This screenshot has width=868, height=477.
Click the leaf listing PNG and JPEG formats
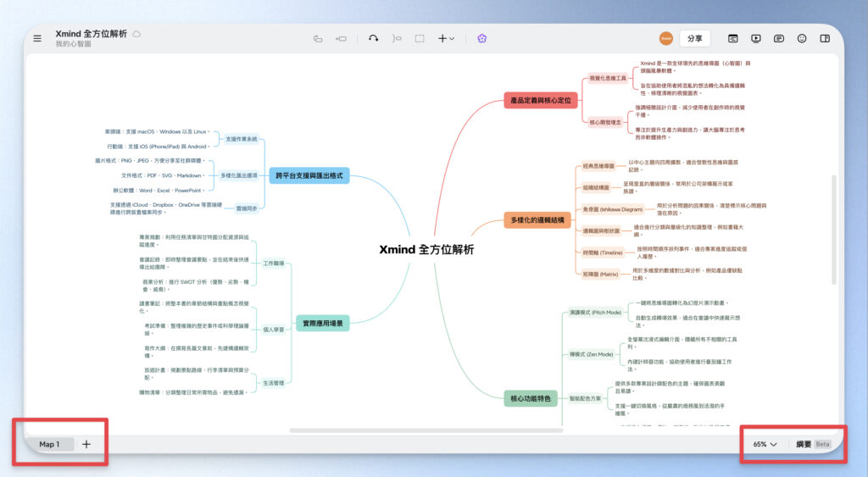click(x=150, y=160)
